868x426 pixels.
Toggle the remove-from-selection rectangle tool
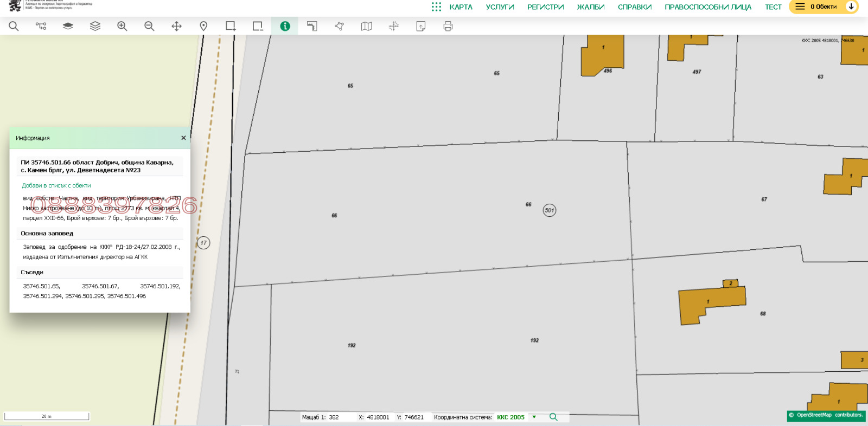258,26
